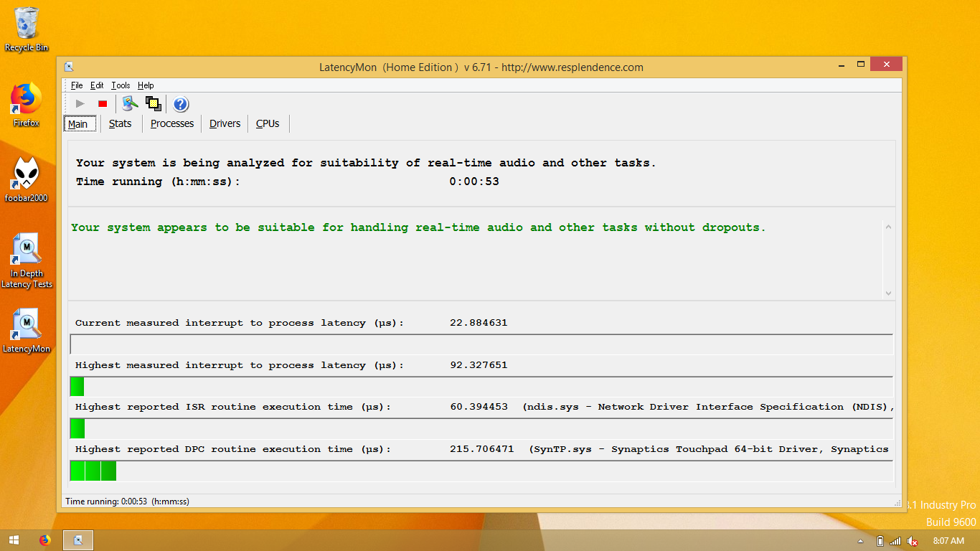Maximize the LatencyMon window

(x=861, y=65)
